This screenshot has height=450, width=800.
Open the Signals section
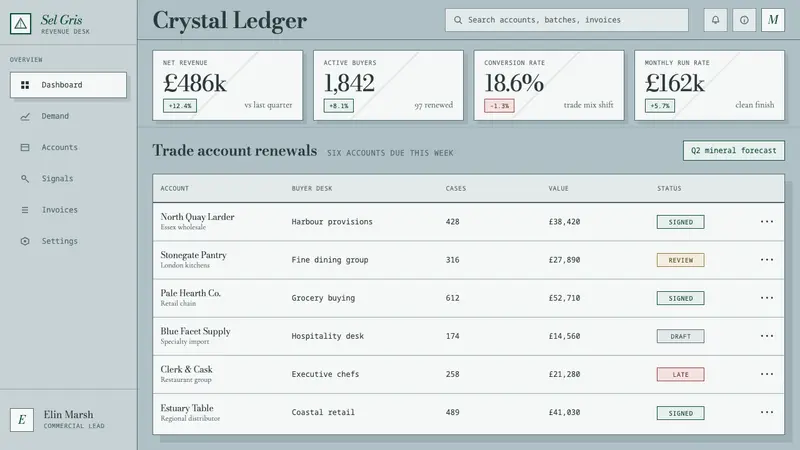tap(68, 179)
